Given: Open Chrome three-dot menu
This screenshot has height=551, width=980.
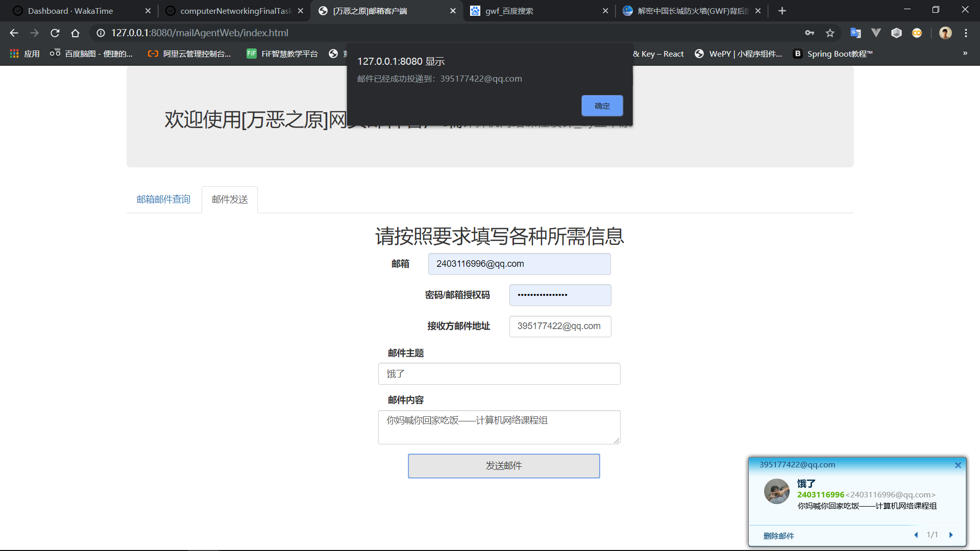Looking at the screenshot, I should pos(966,33).
